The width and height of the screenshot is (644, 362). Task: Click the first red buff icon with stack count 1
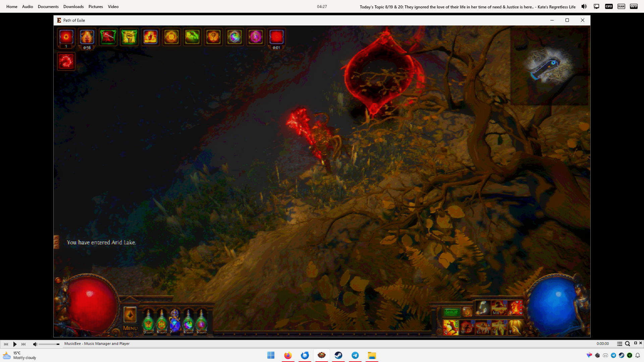(66, 37)
